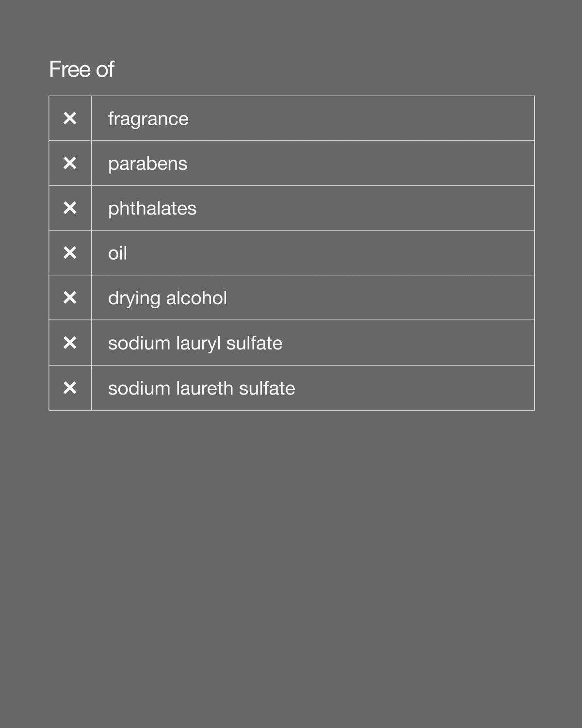
Task: Click the word "drying"
Action: point(134,298)
